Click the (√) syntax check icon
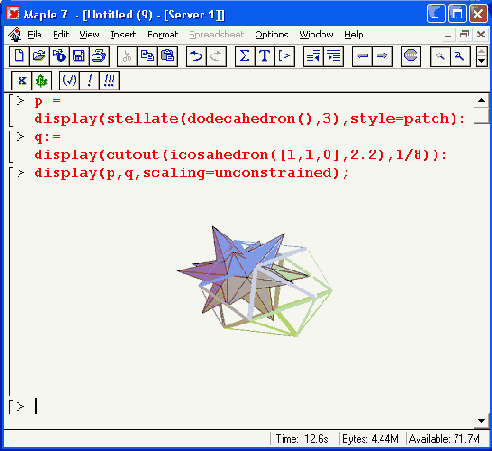The width and height of the screenshot is (492, 451). 69,80
